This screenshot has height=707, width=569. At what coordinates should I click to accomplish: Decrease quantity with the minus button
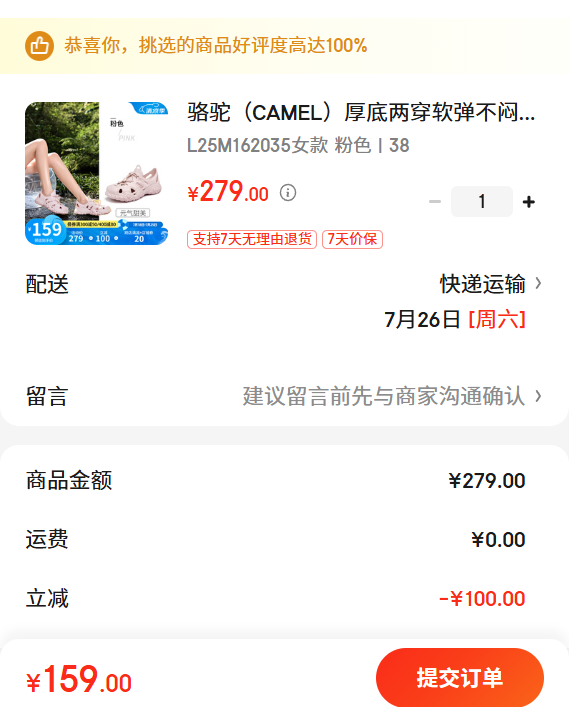(435, 202)
